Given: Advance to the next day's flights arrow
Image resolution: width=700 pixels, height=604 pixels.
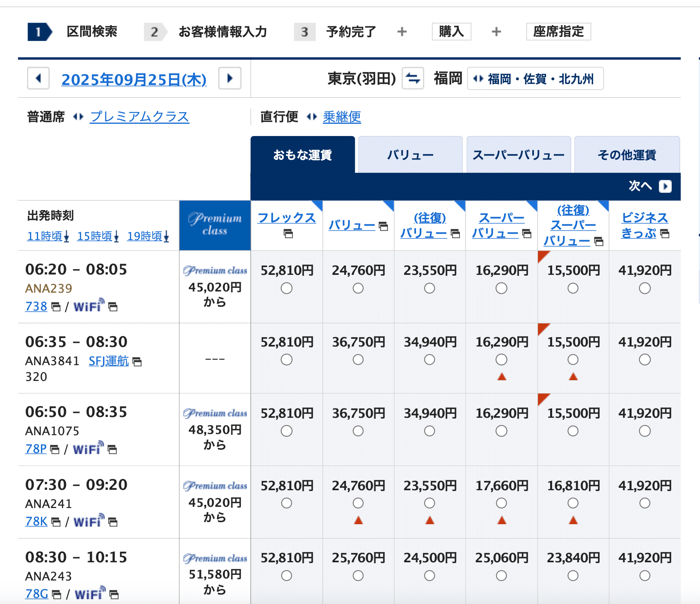Looking at the screenshot, I should click(x=230, y=79).
